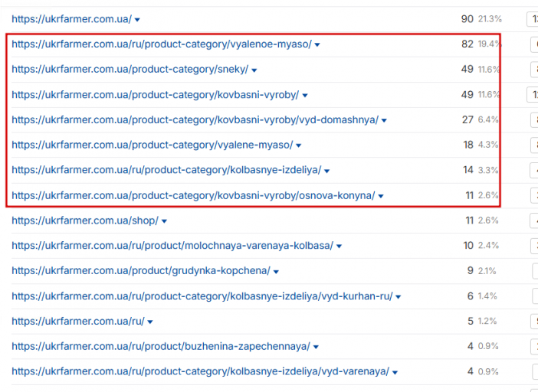The width and height of the screenshot is (538, 392).
Task: Expand dropdown arrow after ru/product-category/kolbasnye-izdeliya/ URL
Action: click(x=327, y=171)
